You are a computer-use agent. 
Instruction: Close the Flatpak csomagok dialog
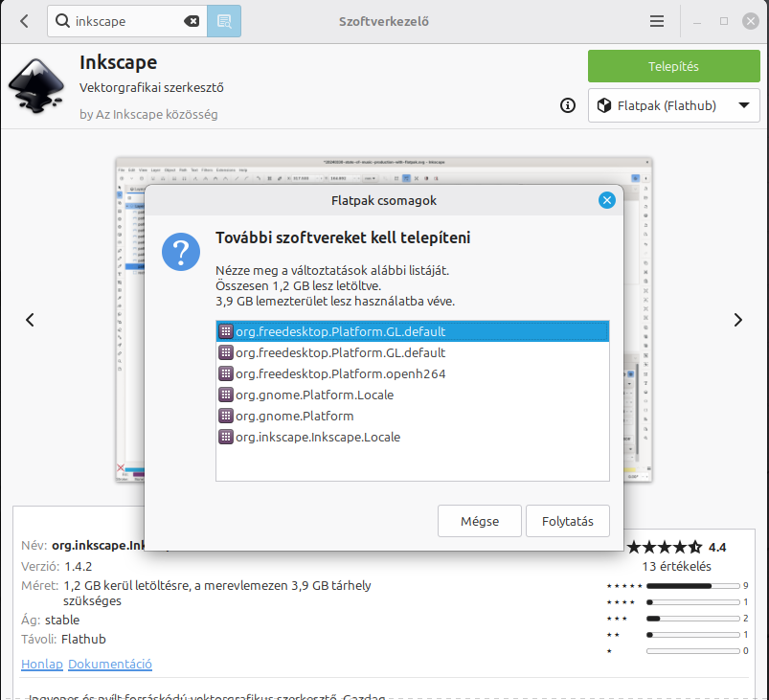pos(606,200)
